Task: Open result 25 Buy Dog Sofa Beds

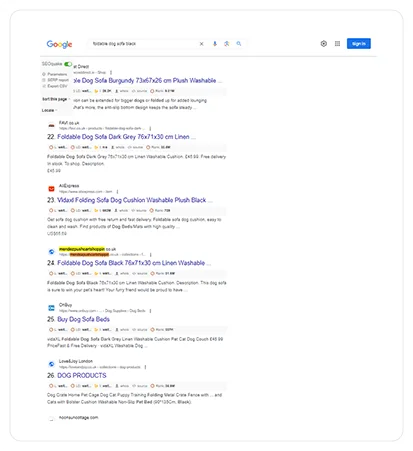Action: pos(83,319)
